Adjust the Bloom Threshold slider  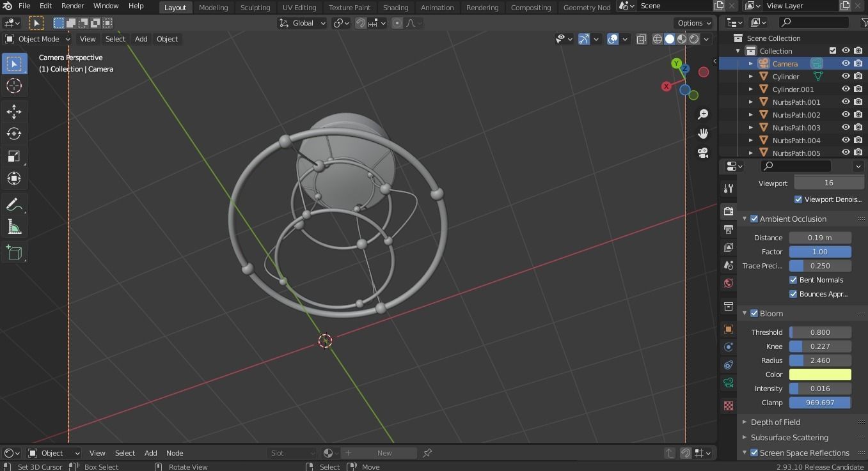[x=820, y=332]
